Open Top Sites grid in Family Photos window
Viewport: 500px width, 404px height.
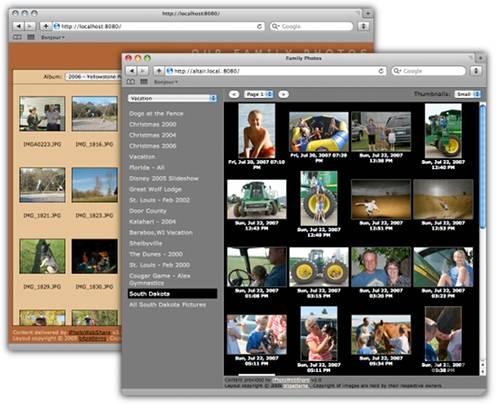coord(144,82)
